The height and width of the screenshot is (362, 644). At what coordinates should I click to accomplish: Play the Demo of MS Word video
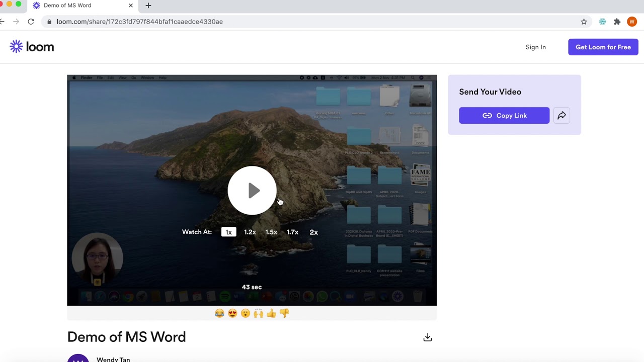point(252,191)
